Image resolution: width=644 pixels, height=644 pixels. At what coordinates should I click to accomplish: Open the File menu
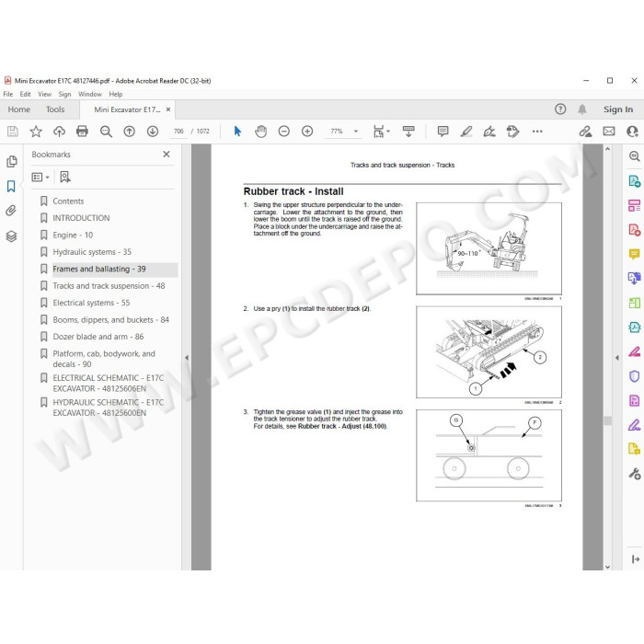7,94
